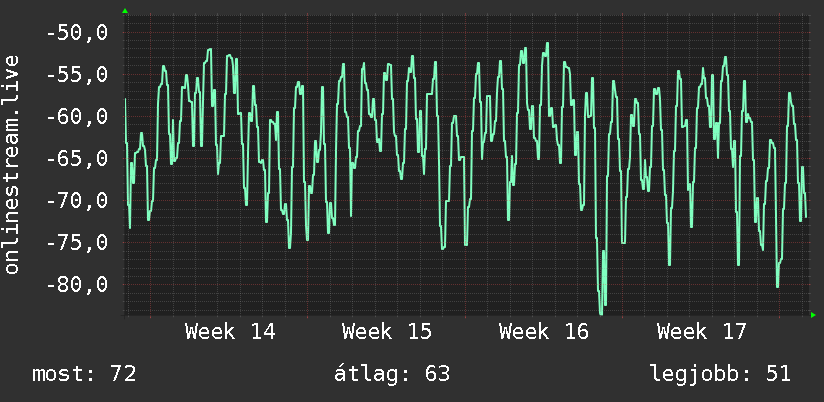
Task: Click the green arrow atop the y-axis
Action: (125, 11)
